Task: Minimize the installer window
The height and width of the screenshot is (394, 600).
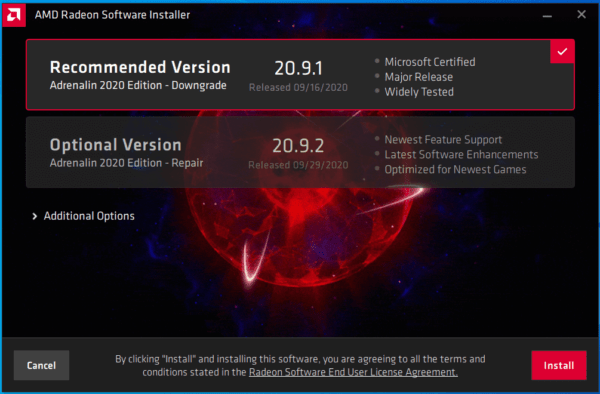Action: click(x=547, y=15)
